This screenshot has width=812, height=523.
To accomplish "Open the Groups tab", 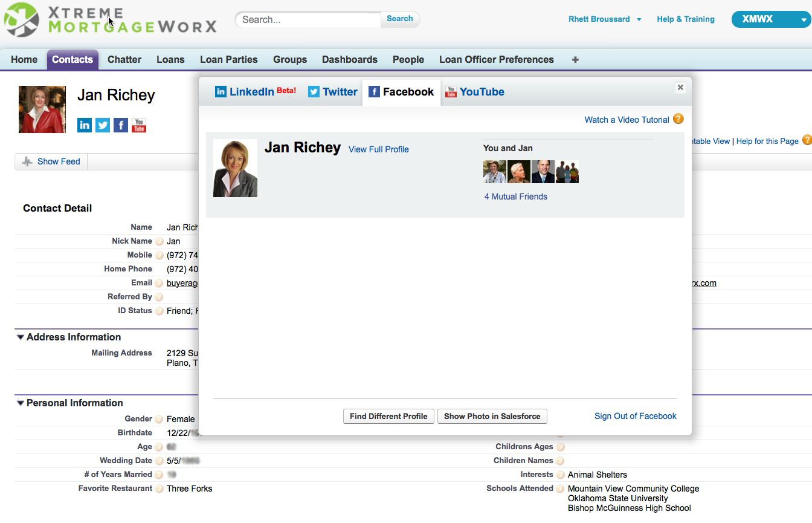I will 290,59.
